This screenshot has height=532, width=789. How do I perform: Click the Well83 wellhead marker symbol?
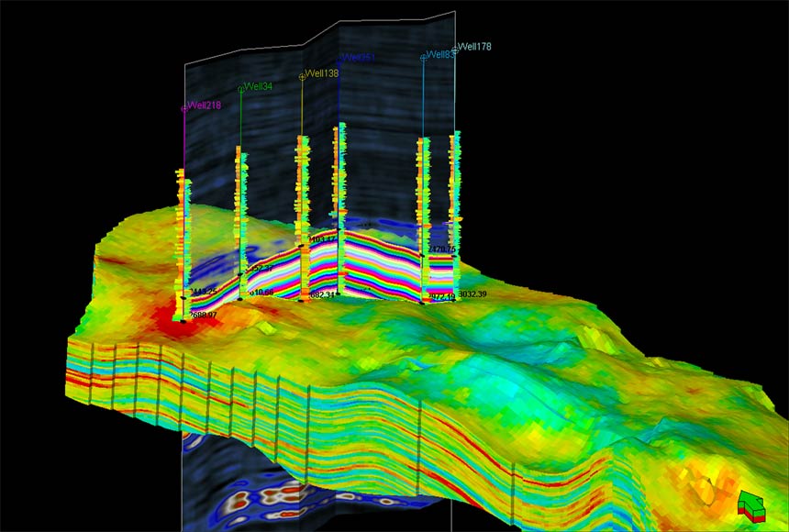(424, 56)
